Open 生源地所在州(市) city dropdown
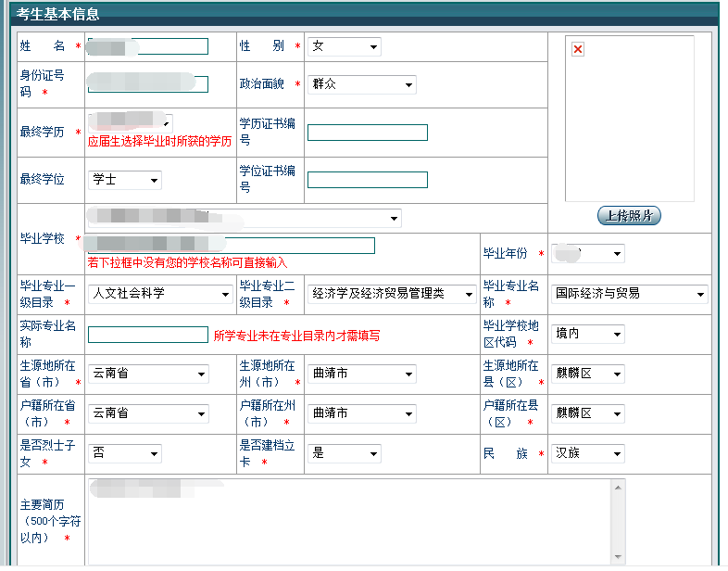The width and height of the screenshot is (728, 571). click(361, 374)
